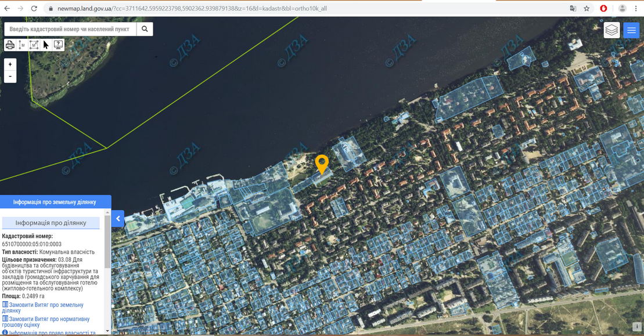Open the map layers switcher
The width and height of the screenshot is (644, 336).
tap(611, 30)
